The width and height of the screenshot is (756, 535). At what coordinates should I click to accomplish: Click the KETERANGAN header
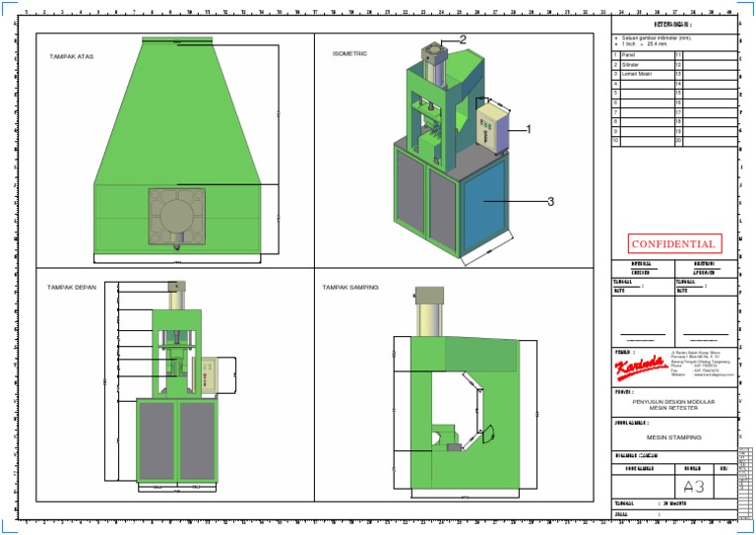(673, 24)
